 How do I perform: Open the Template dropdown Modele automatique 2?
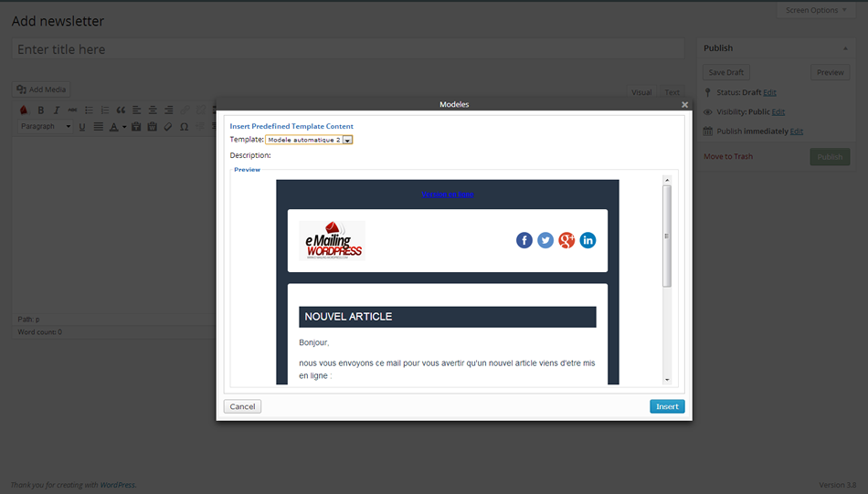pyautogui.click(x=309, y=140)
